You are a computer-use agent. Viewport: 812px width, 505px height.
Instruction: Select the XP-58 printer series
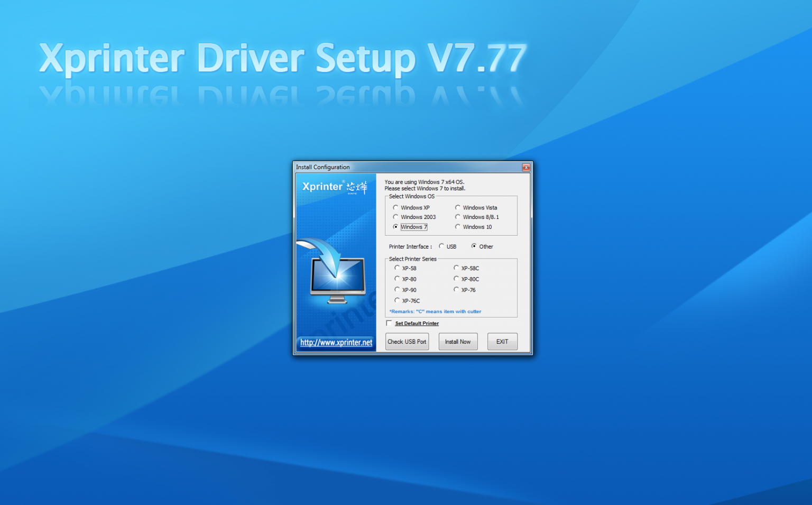[397, 268]
